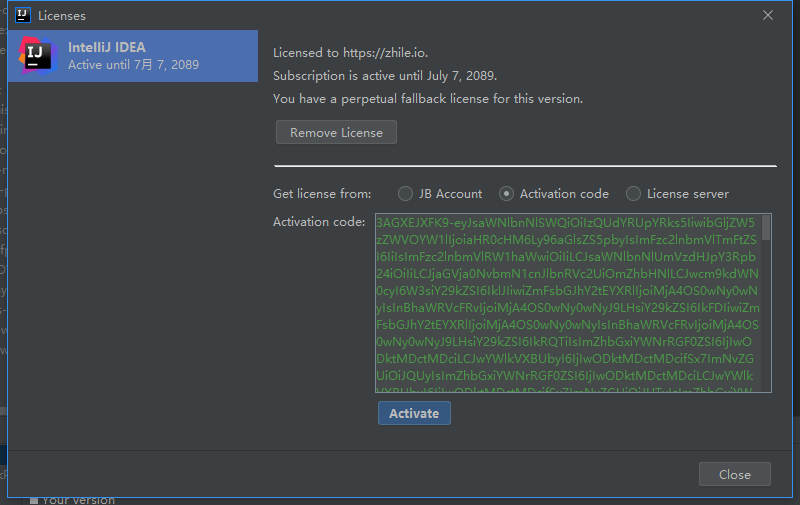
Task: Click the Close button at bottom right
Action: pyautogui.click(x=734, y=474)
